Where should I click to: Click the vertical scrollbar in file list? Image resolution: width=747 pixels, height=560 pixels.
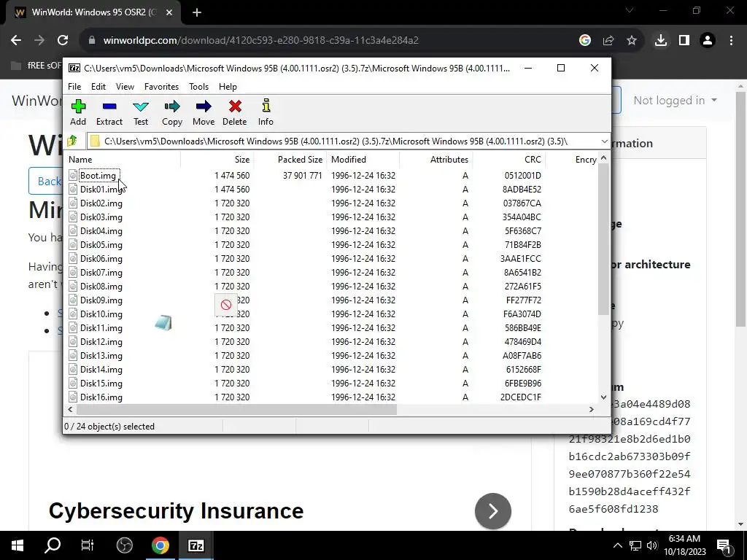point(603,239)
